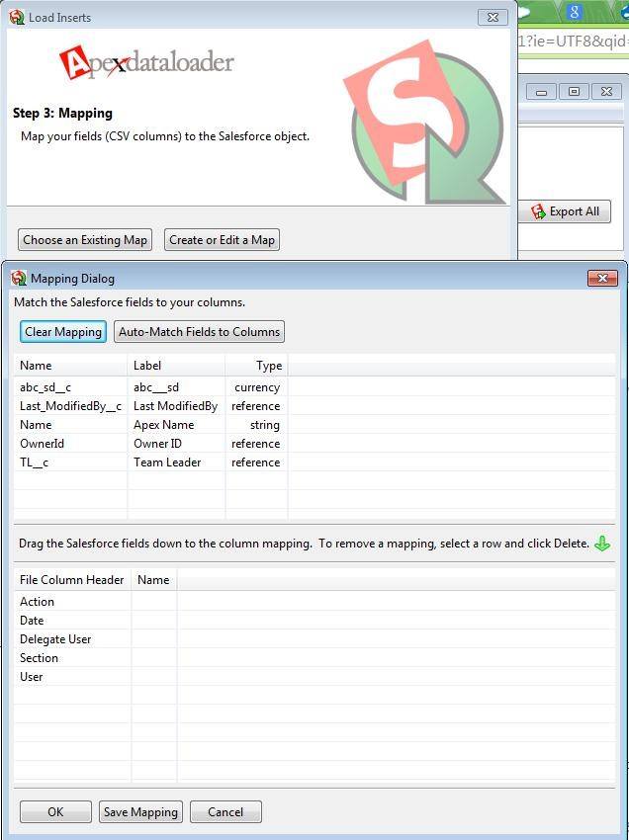Select the Section file column row
This screenshot has height=840, width=629.
[314, 658]
